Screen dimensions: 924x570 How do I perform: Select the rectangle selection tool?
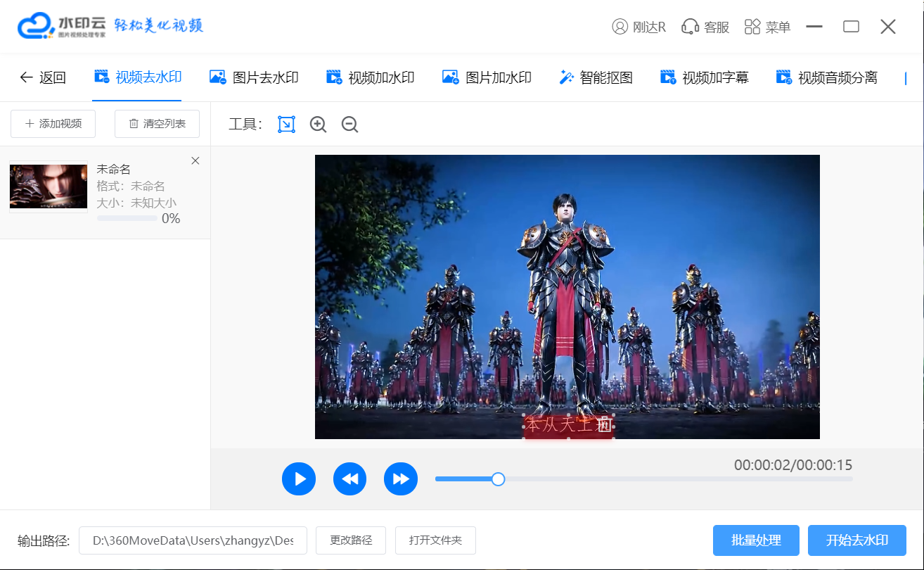[x=286, y=125]
